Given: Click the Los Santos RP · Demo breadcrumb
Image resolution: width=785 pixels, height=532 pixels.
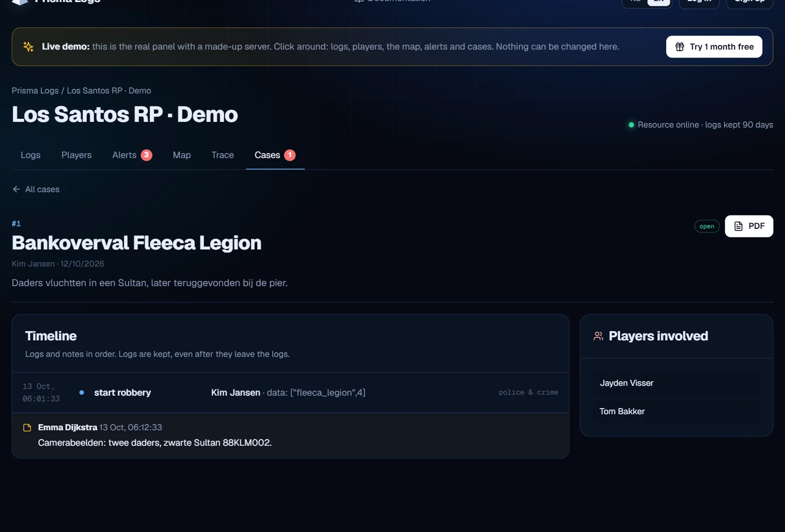Looking at the screenshot, I should 109,90.
